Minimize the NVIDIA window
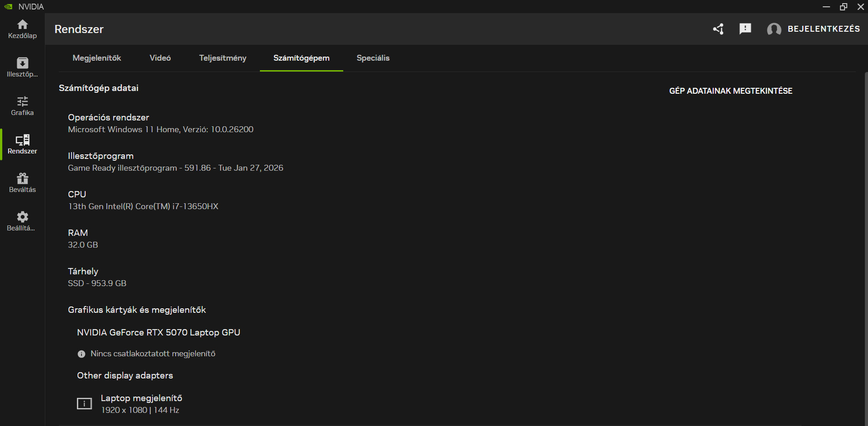The width and height of the screenshot is (868, 426). click(826, 7)
